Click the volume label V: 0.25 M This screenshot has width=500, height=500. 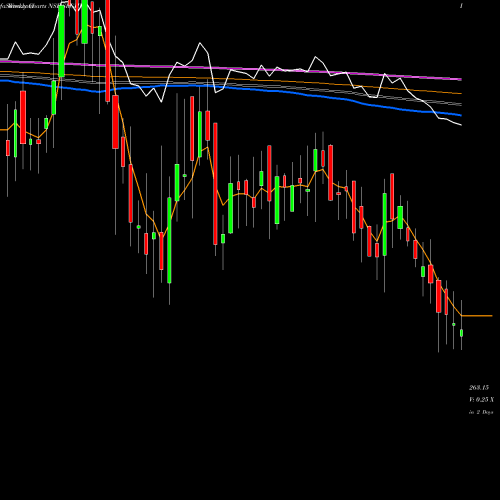481,400
